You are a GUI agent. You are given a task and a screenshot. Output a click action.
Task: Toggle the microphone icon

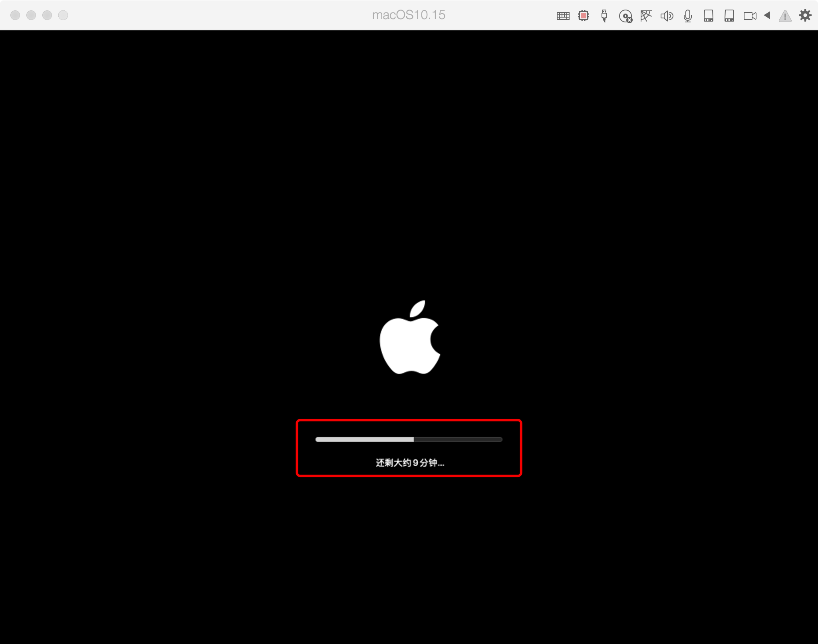pos(687,16)
